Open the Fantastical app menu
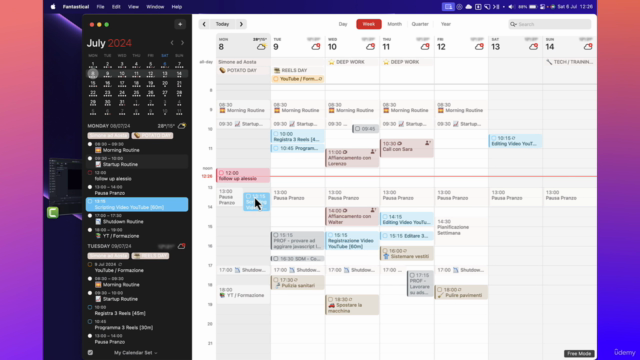 [76, 7]
